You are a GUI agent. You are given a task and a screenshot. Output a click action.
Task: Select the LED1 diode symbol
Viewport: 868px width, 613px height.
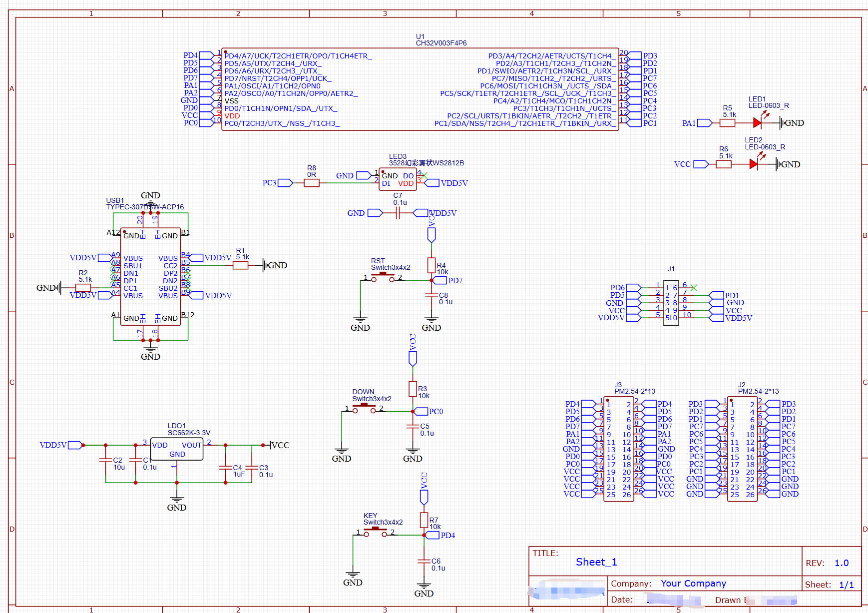click(758, 122)
